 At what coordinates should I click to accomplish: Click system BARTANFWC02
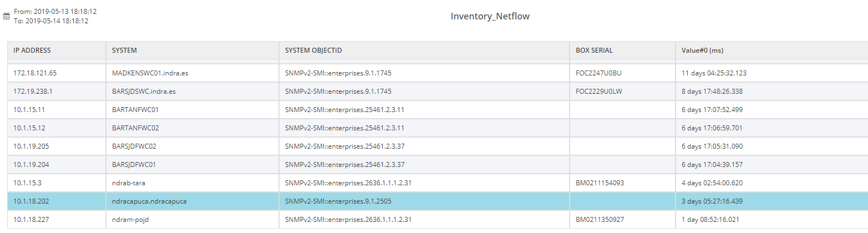pos(135,128)
